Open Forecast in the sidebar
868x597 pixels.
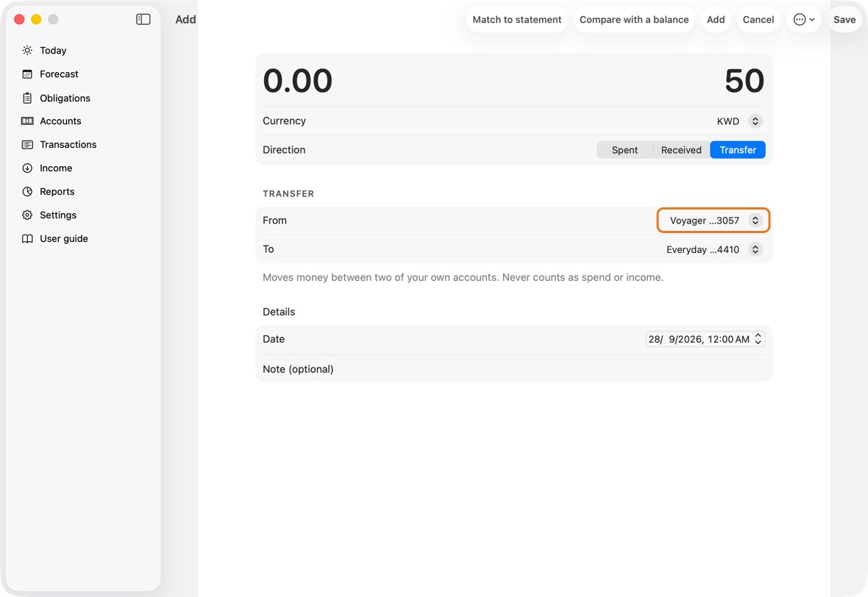click(x=59, y=74)
